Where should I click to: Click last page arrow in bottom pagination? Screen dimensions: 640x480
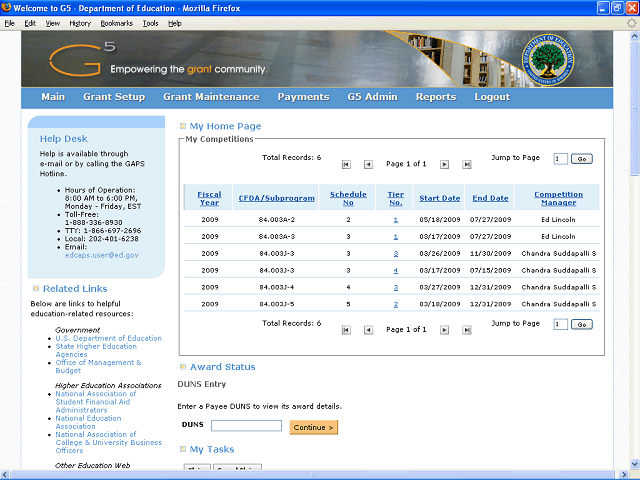(465, 329)
